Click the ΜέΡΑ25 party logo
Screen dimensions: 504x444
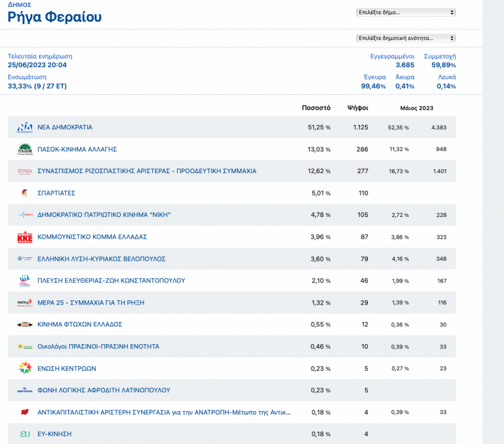click(25, 302)
